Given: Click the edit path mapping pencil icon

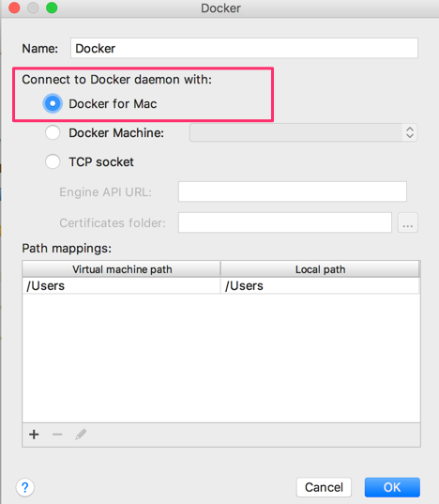Looking at the screenshot, I should coord(81,435).
